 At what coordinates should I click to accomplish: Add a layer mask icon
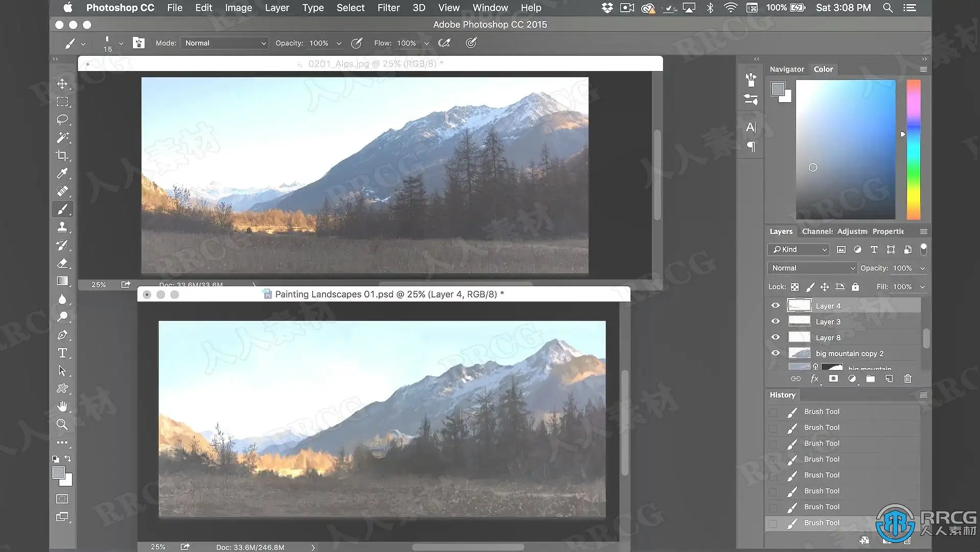tap(833, 379)
